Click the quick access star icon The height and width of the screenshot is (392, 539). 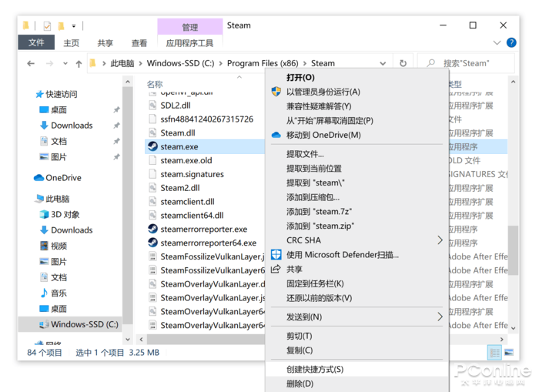(39, 94)
